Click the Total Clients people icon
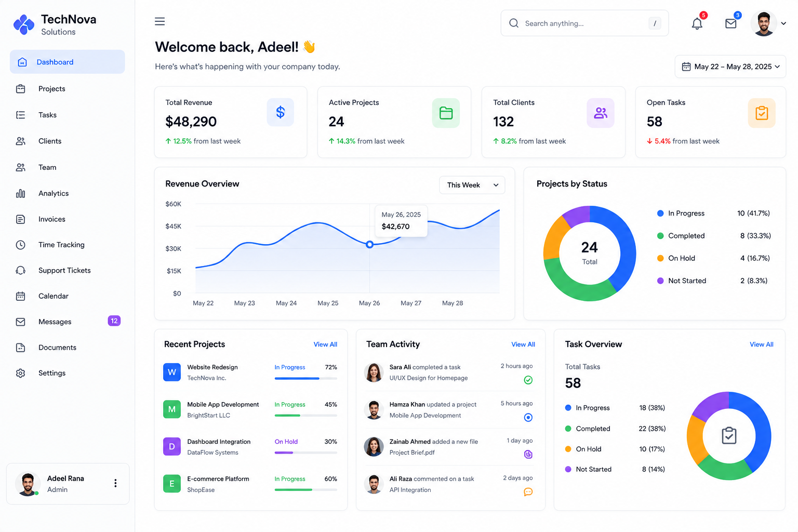The height and width of the screenshot is (532, 798). [x=601, y=113]
